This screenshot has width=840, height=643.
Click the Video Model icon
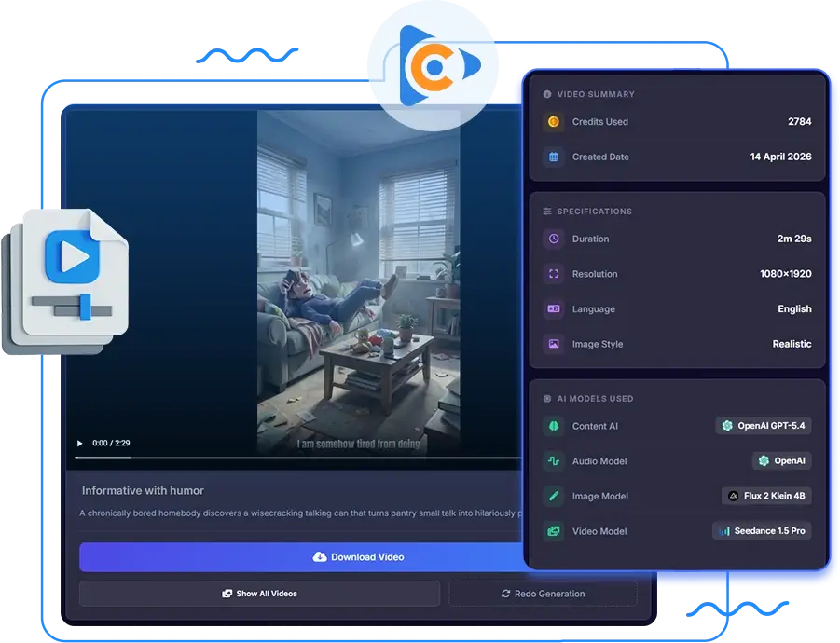click(x=554, y=531)
